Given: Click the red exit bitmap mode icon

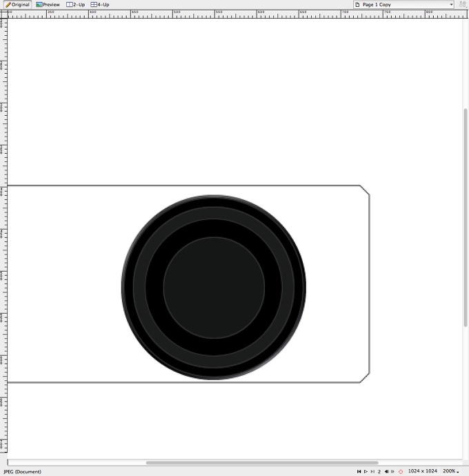Looking at the screenshot, I should [401, 472].
